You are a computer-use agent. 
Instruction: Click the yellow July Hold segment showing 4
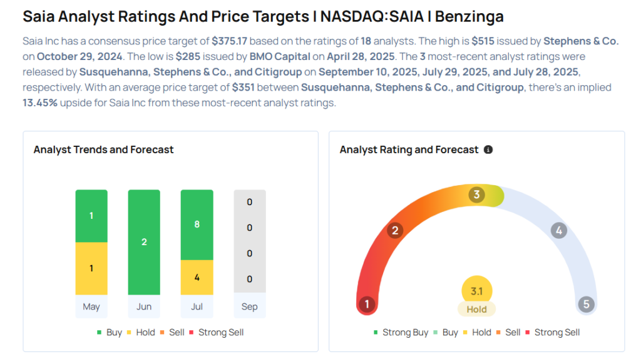pos(197,276)
